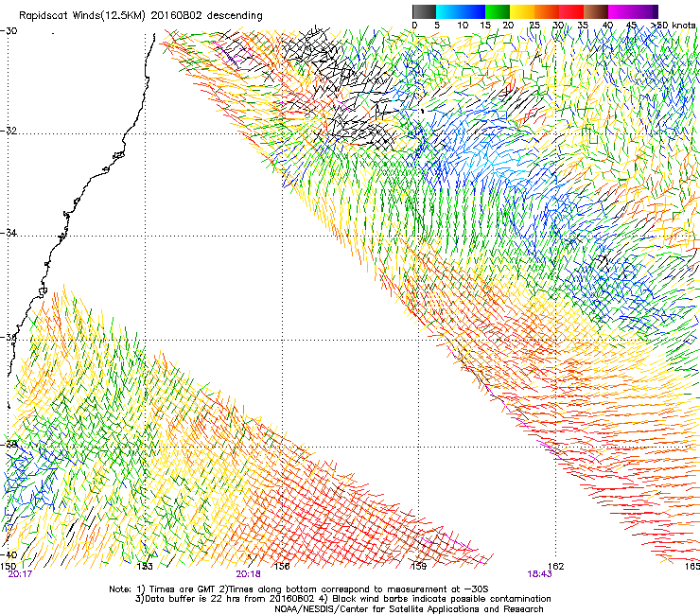Click the "-32" latitude axis label
The width and height of the screenshot is (700, 615).
click(x=9, y=131)
